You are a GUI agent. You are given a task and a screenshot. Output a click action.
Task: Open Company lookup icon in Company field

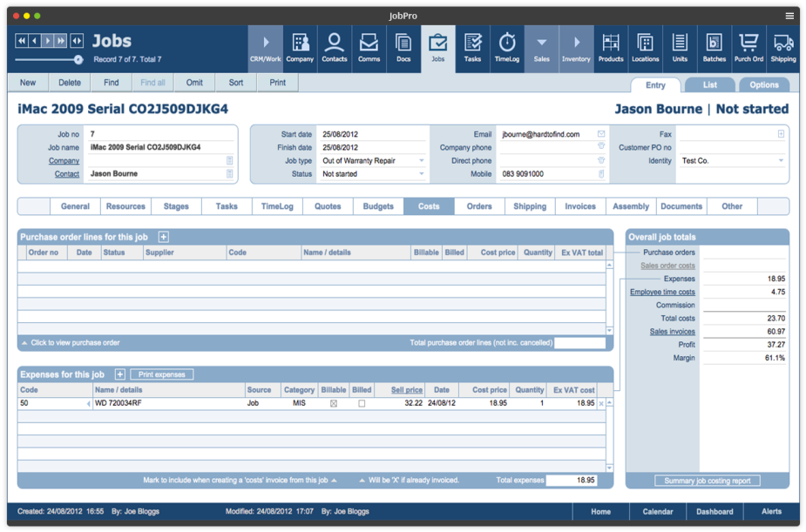coord(229,161)
